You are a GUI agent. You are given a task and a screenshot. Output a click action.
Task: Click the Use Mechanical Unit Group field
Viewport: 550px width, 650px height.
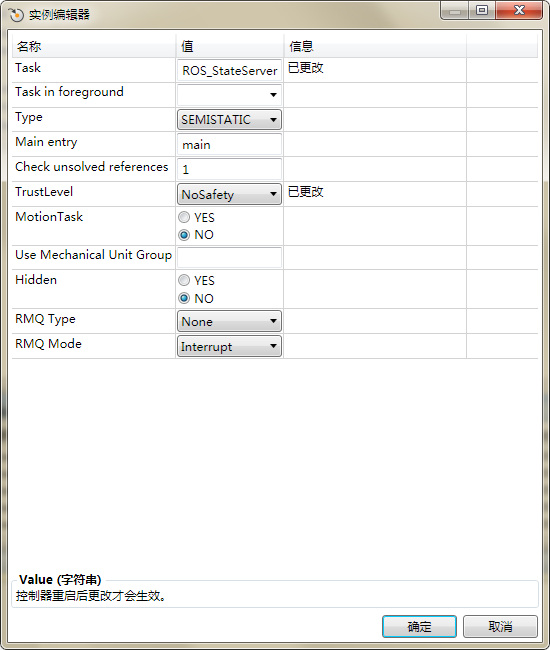click(229, 257)
